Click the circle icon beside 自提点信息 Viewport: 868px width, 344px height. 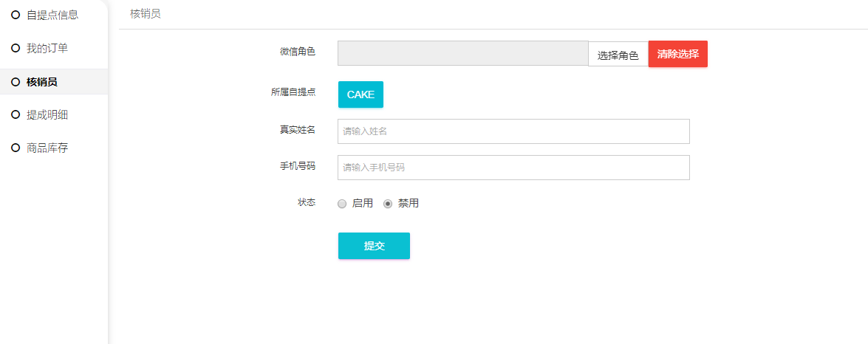(x=16, y=15)
